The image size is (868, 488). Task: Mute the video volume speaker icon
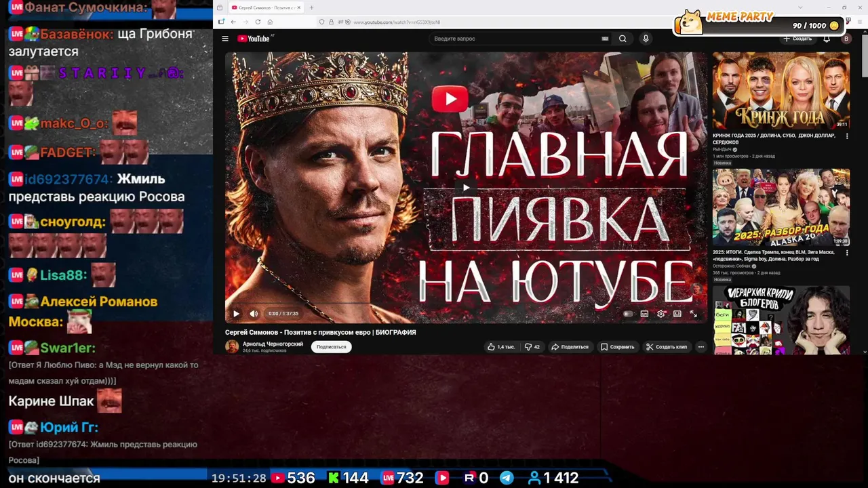pos(254,314)
